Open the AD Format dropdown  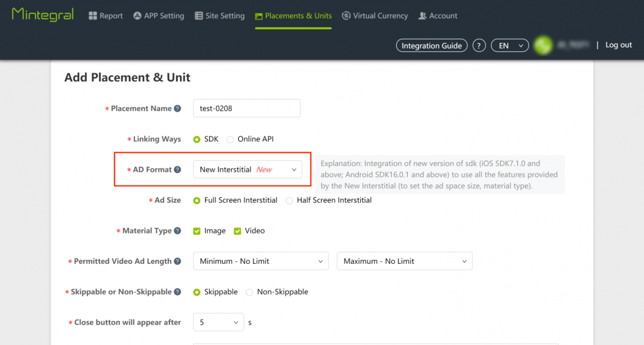(247, 169)
